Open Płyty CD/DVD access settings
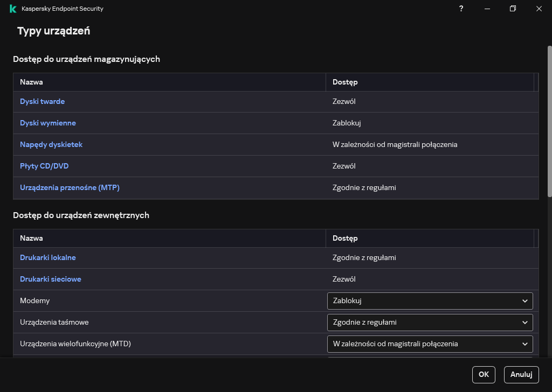The width and height of the screenshot is (552, 392). point(44,166)
